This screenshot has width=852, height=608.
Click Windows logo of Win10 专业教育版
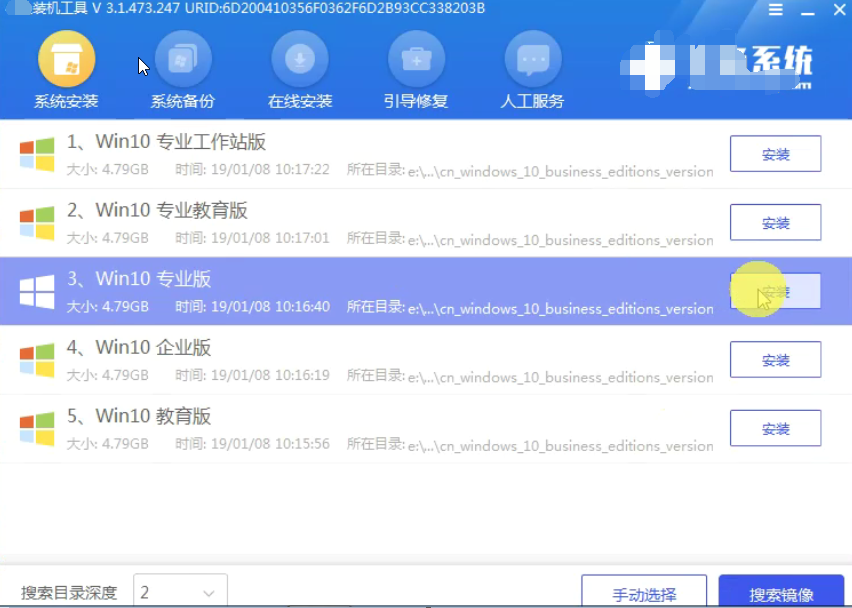(37, 223)
